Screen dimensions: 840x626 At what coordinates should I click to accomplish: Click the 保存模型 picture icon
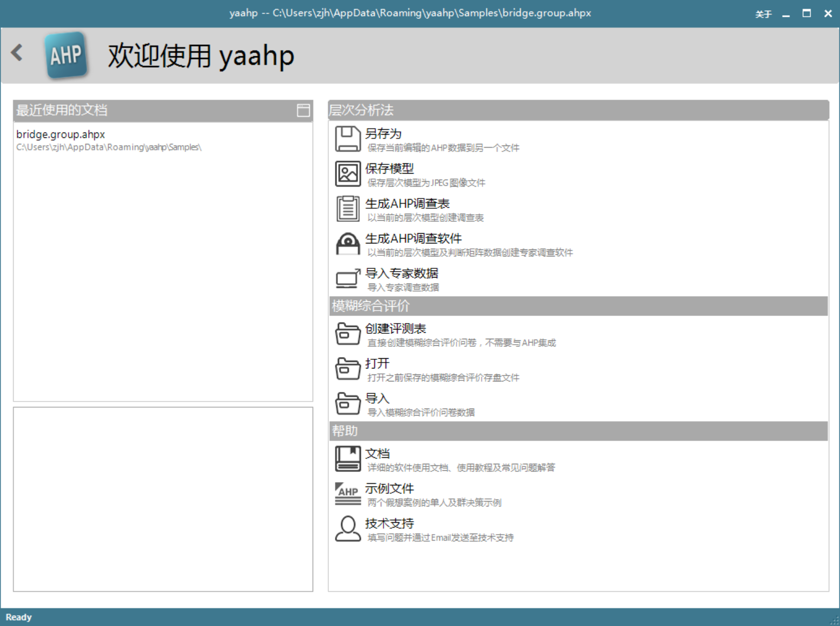tap(348, 174)
